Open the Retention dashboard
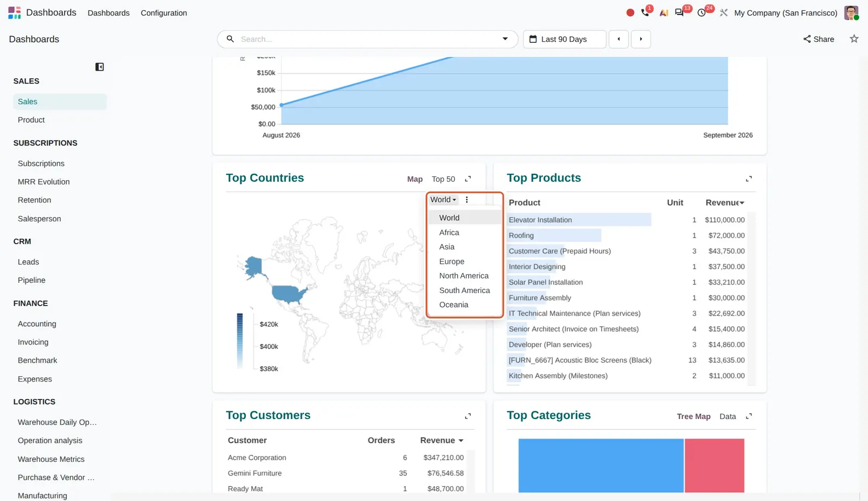This screenshot has width=868, height=501. pyautogui.click(x=60, y=200)
